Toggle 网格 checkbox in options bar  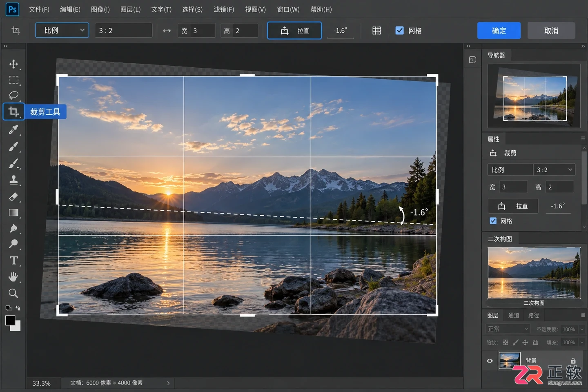400,31
